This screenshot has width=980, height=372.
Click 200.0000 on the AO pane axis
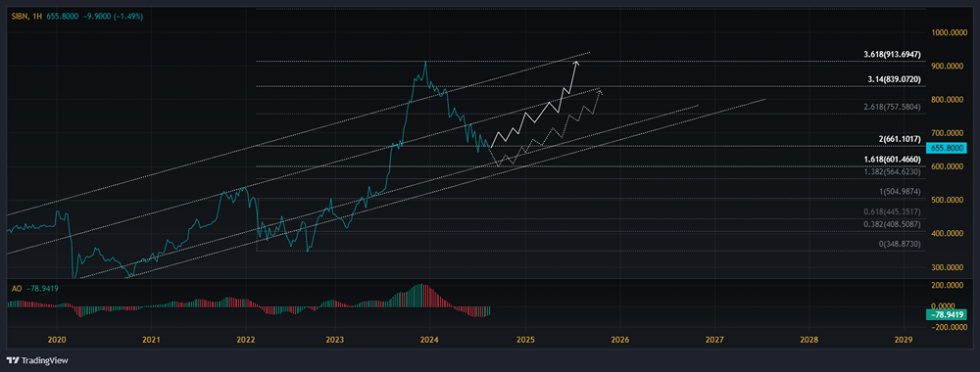[948, 285]
